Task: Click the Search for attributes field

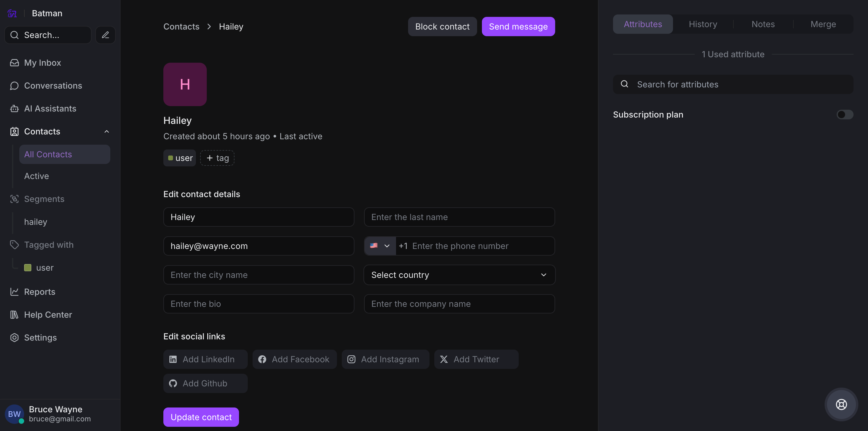Action: [x=733, y=84]
